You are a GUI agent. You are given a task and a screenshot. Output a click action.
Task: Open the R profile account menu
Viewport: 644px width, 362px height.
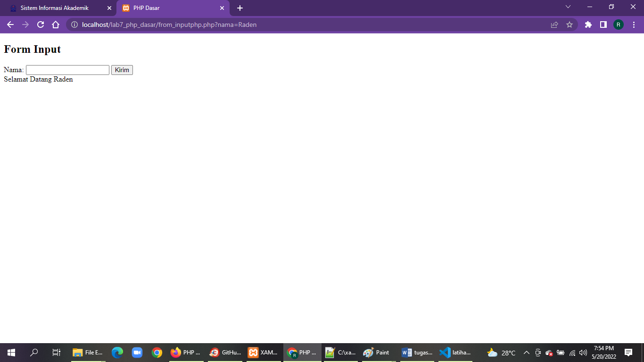(619, 25)
